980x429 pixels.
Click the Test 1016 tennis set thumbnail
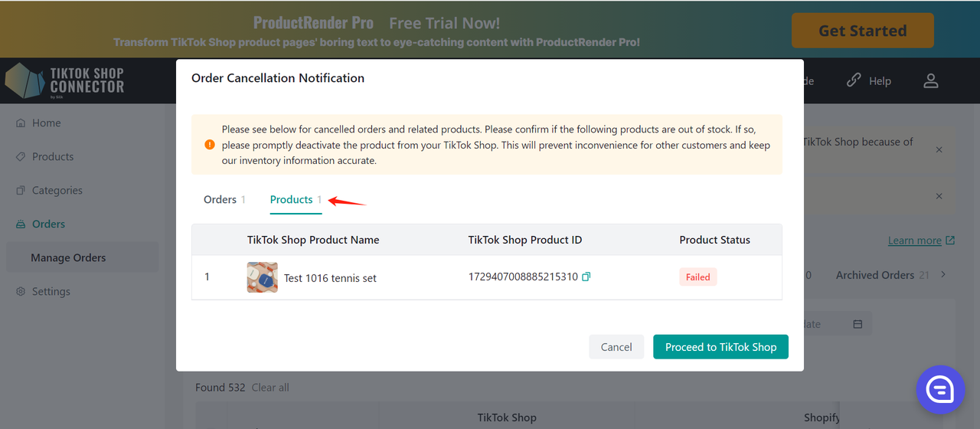[x=263, y=277]
